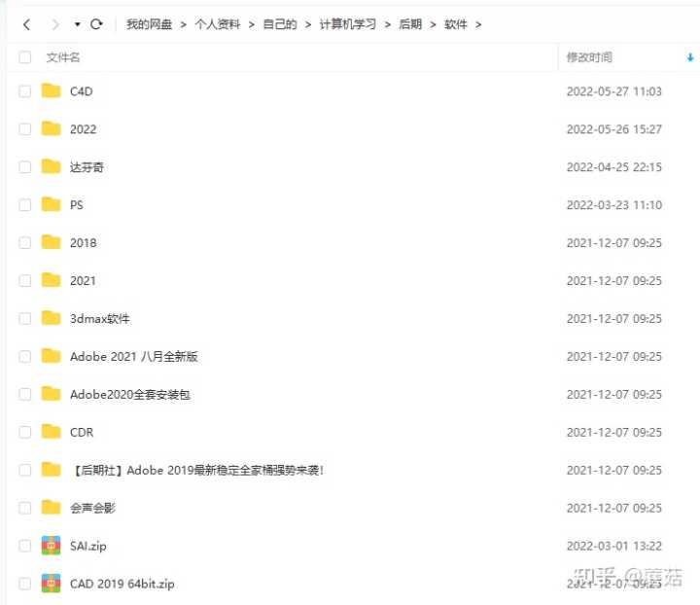Open the navigation history dropdown arrow
This screenshot has height=605, width=700.
point(77,24)
